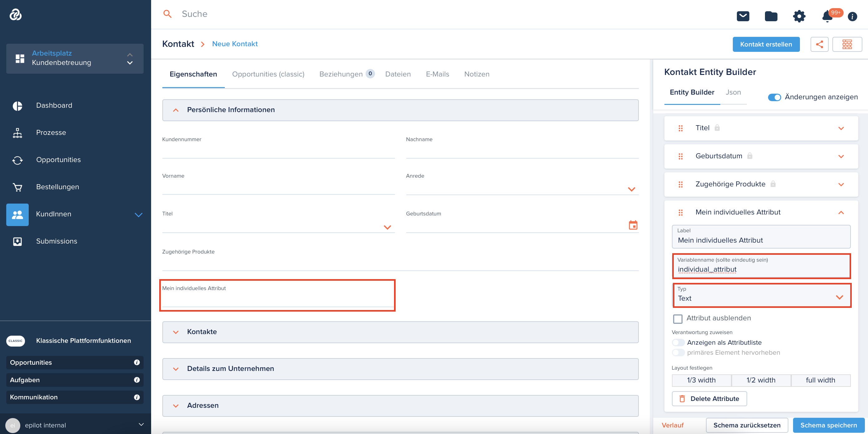Select 1/3 width layout

click(x=701, y=380)
